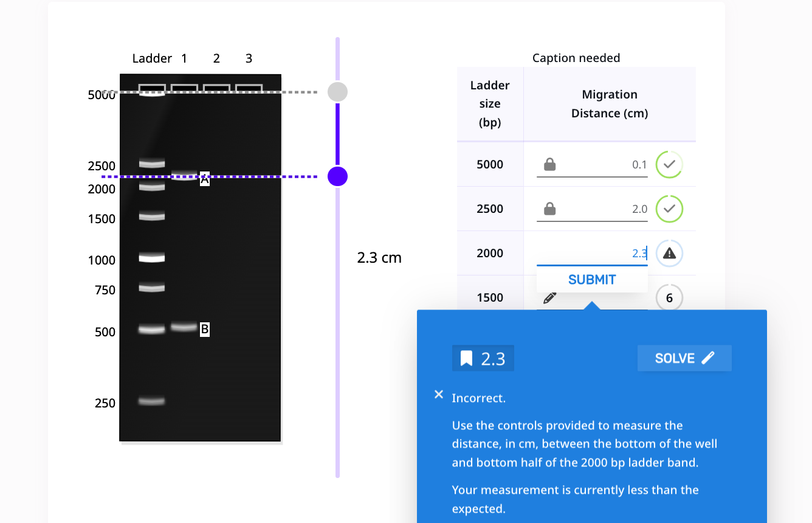Click the Caption needed table title
The image size is (812, 523).
point(576,58)
